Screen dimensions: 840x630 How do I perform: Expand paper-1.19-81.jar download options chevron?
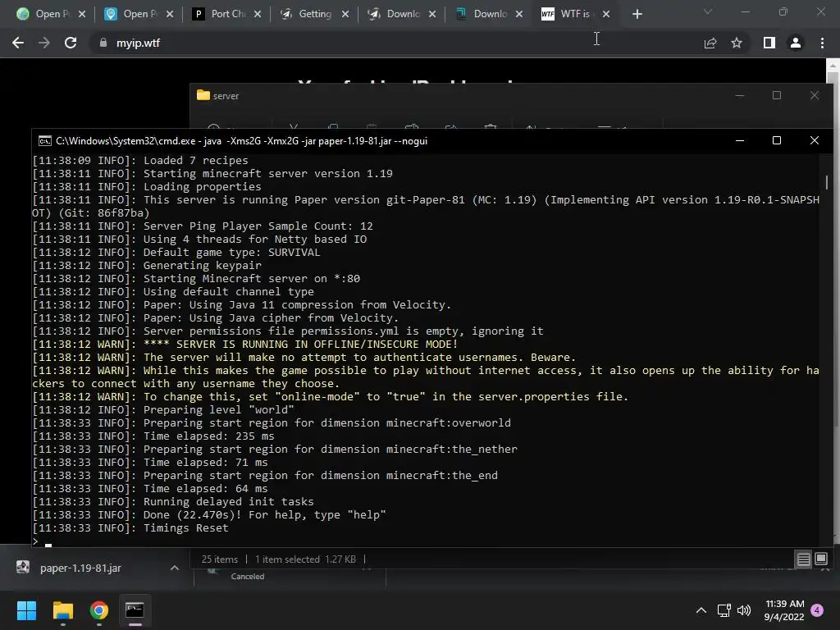tap(174, 568)
